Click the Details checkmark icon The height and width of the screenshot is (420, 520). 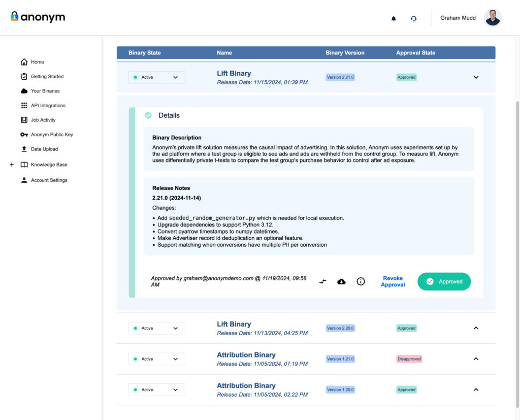[148, 115]
